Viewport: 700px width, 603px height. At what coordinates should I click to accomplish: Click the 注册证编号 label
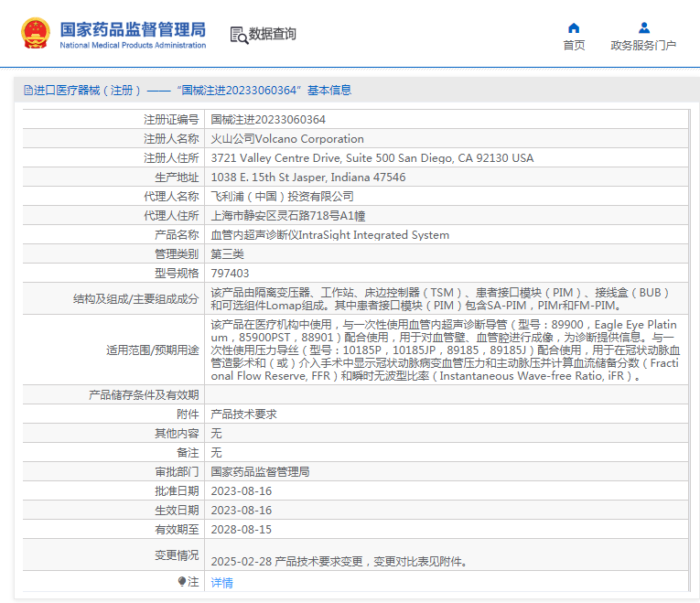pos(171,120)
